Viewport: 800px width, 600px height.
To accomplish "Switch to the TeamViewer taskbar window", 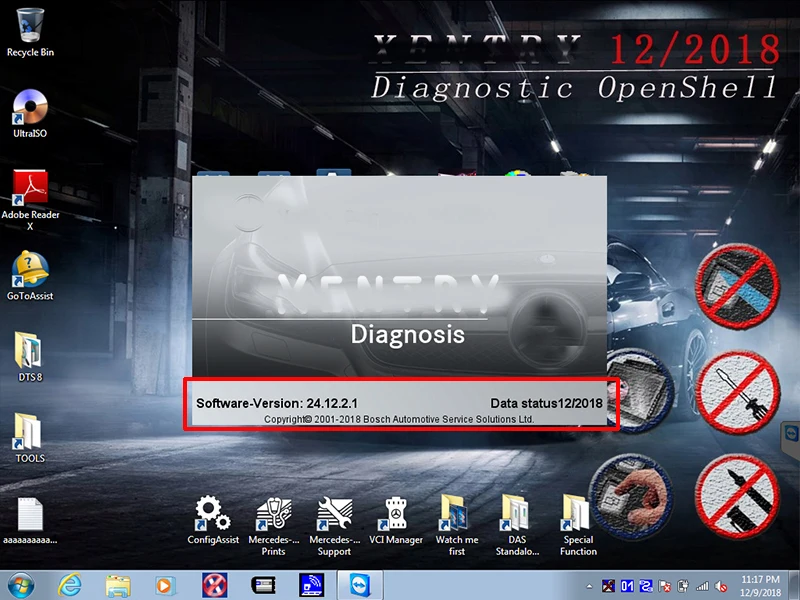I will 360,585.
